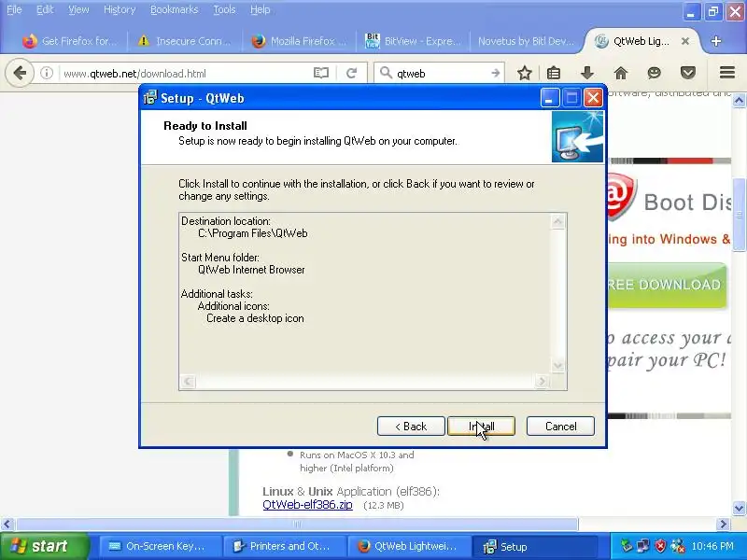The height and width of the screenshot is (560, 747).
Task: Reload the page with refresh icon
Action: (352, 73)
